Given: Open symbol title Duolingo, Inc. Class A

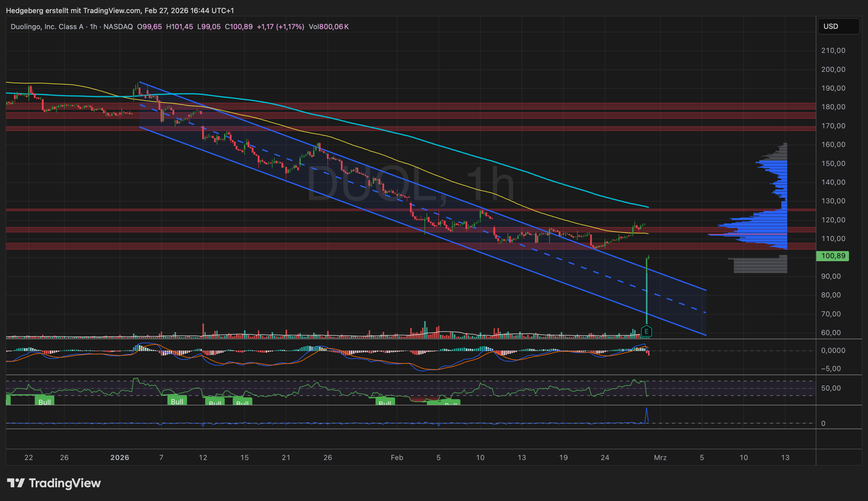Looking at the screenshot, I should click(47, 27).
